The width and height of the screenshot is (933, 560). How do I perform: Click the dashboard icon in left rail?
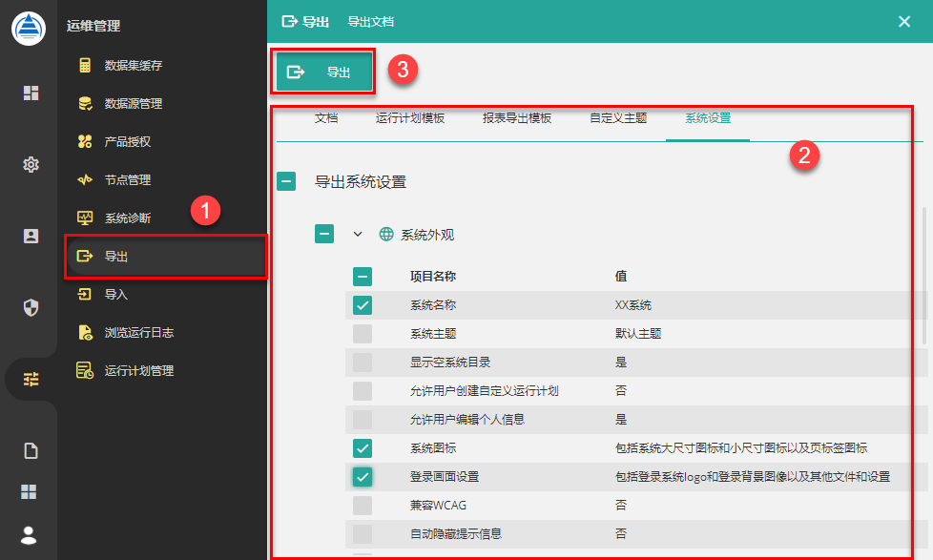(x=31, y=93)
